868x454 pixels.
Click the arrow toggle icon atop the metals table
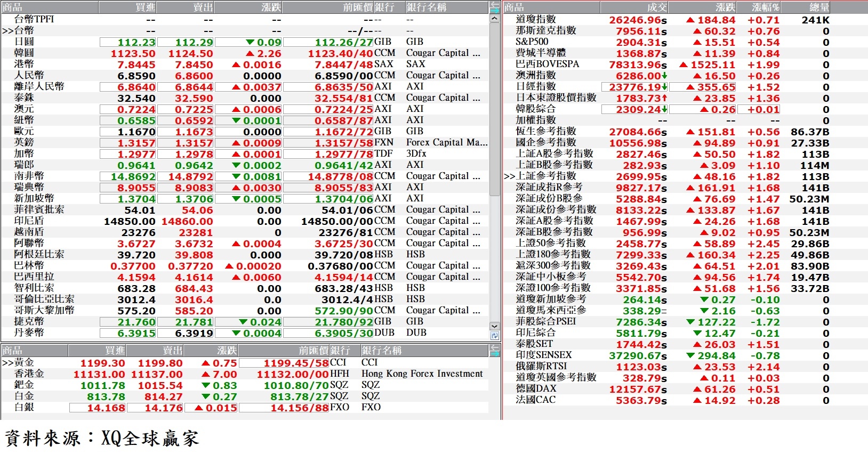pyautogui.click(x=494, y=350)
